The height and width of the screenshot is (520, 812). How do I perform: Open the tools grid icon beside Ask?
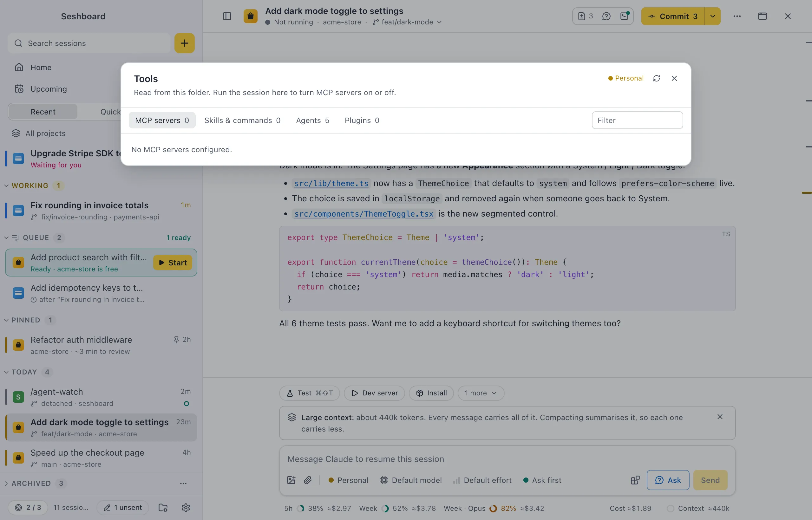[x=635, y=480]
